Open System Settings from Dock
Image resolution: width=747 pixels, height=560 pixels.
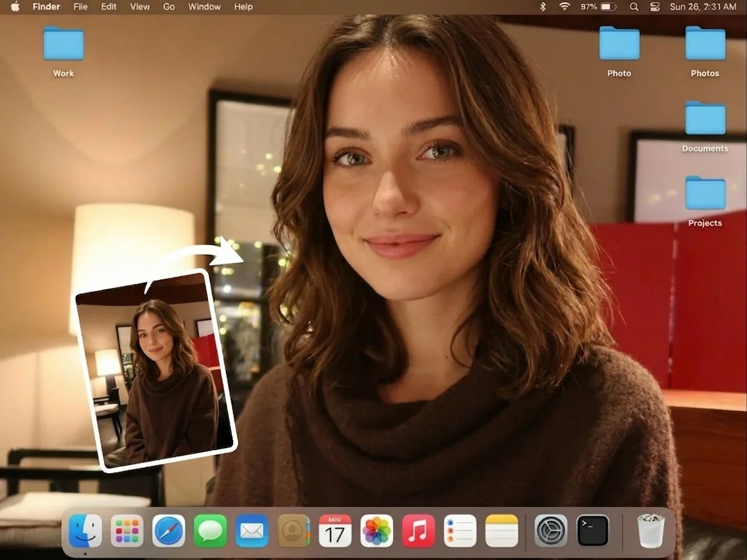(x=551, y=531)
